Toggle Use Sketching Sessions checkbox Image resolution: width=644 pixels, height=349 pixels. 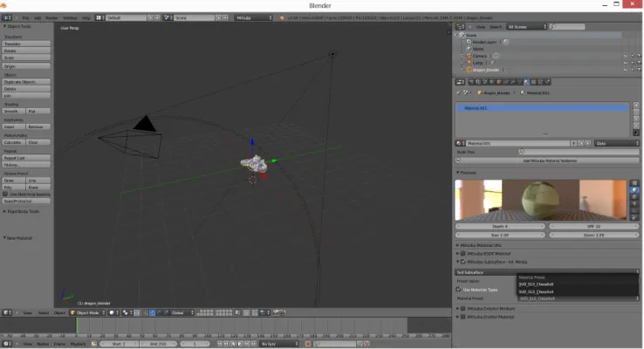coord(5,195)
